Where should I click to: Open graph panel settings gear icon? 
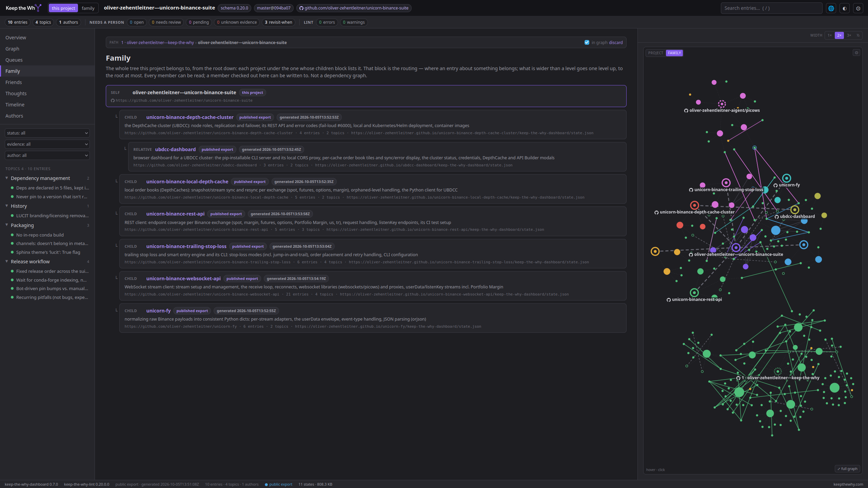coord(856,53)
